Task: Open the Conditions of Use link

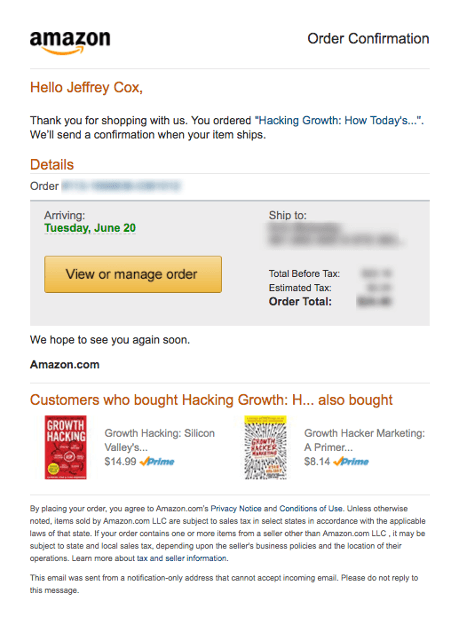Action: (311, 508)
